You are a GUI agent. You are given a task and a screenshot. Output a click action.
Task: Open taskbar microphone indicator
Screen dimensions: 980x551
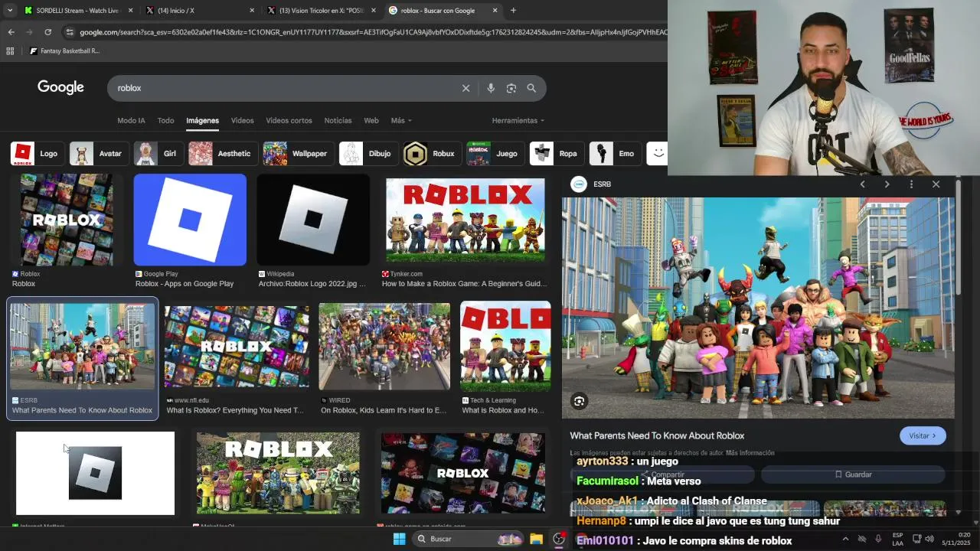[x=878, y=539]
